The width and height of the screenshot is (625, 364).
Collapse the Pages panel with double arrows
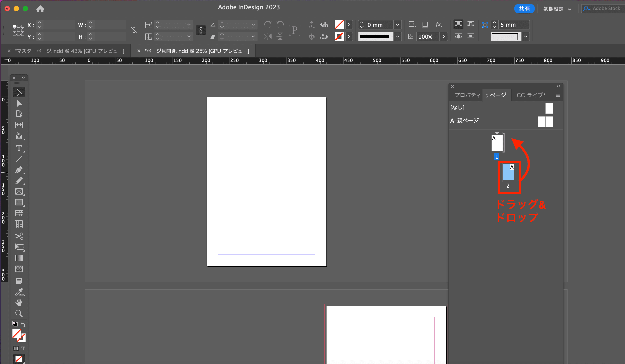click(x=558, y=86)
